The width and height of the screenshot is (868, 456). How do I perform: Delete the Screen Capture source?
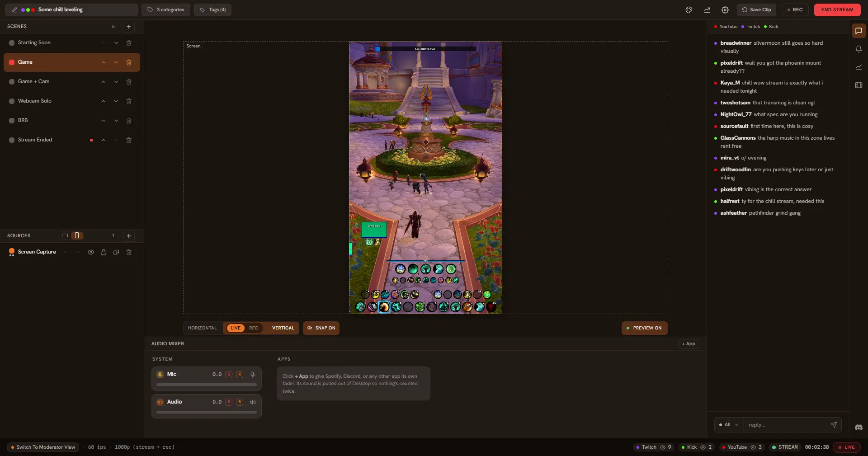pos(129,252)
